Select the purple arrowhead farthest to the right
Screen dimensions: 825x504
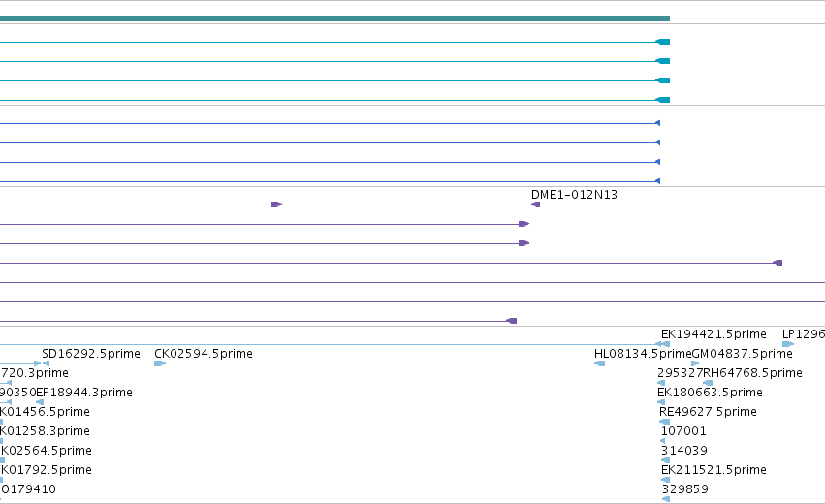(x=777, y=263)
